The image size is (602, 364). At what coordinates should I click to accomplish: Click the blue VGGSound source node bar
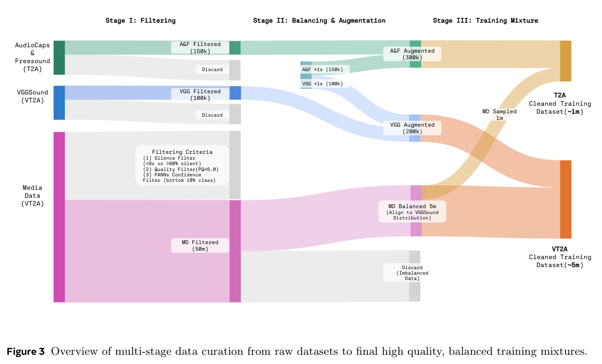click(59, 103)
